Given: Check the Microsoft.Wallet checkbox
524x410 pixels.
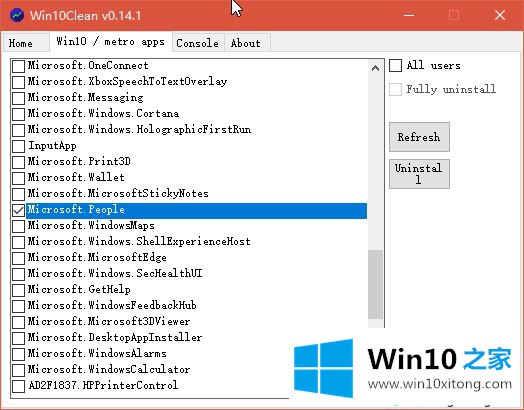Looking at the screenshot, I should pos(18,178).
